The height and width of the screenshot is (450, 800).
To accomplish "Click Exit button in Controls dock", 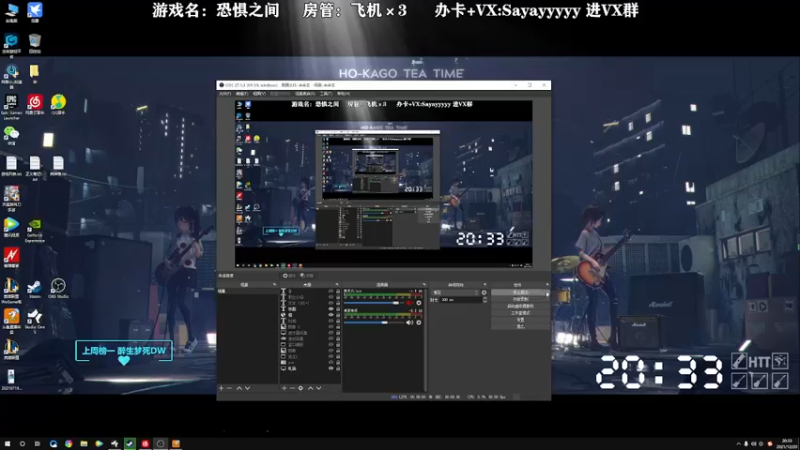I will (520, 327).
